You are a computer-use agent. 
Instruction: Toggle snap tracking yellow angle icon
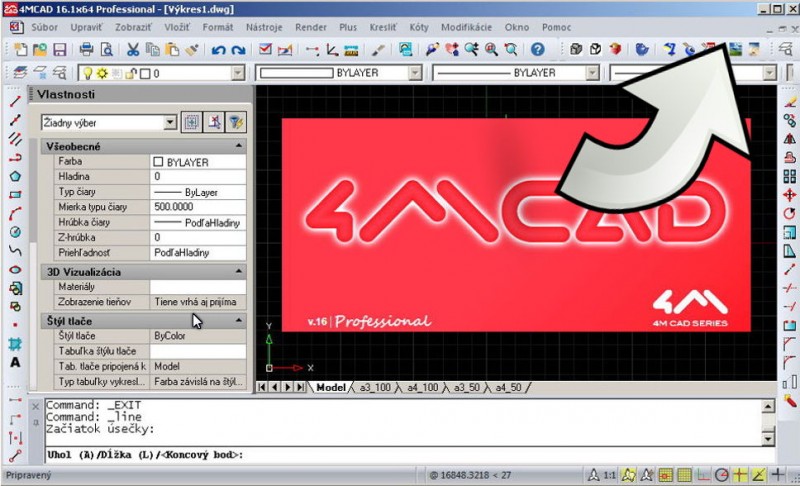click(x=759, y=475)
